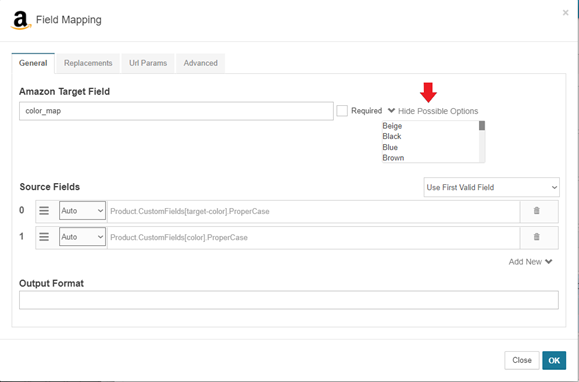Viewport: 579px width, 382px height.
Task: Click the Product.CustomFields[color].ProperCase field
Action: pyautogui.click(x=313, y=238)
